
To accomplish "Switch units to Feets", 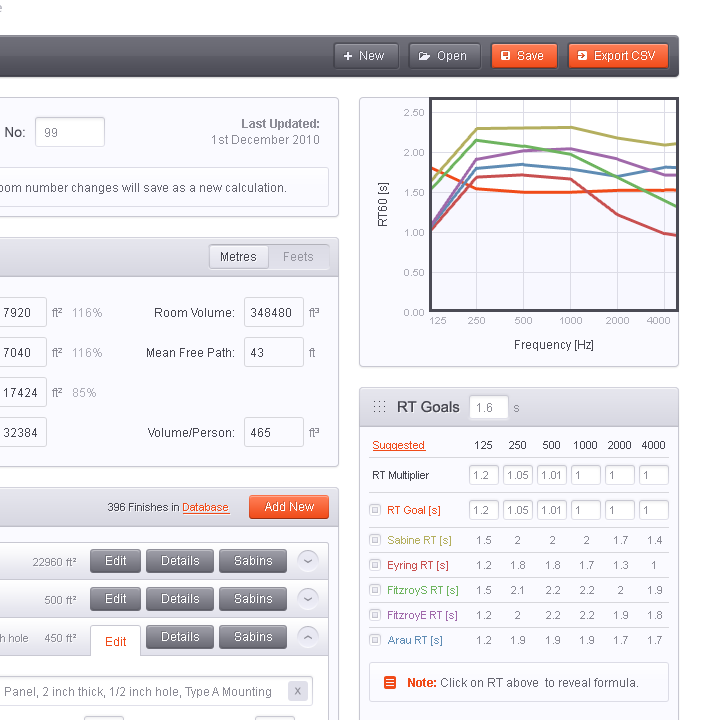I will 298,257.
